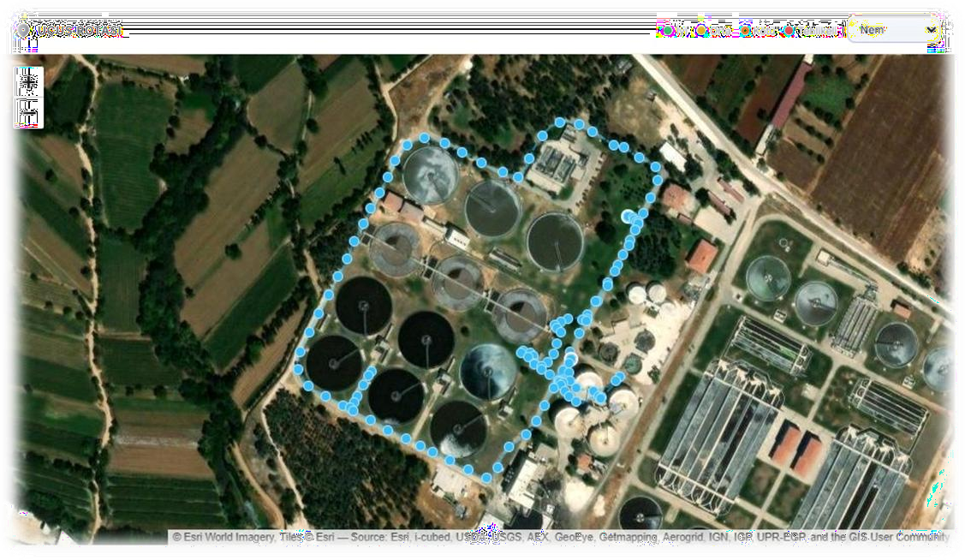Click the UÇUŞ ROTASI heading text
965x560 pixels.
click(79, 30)
